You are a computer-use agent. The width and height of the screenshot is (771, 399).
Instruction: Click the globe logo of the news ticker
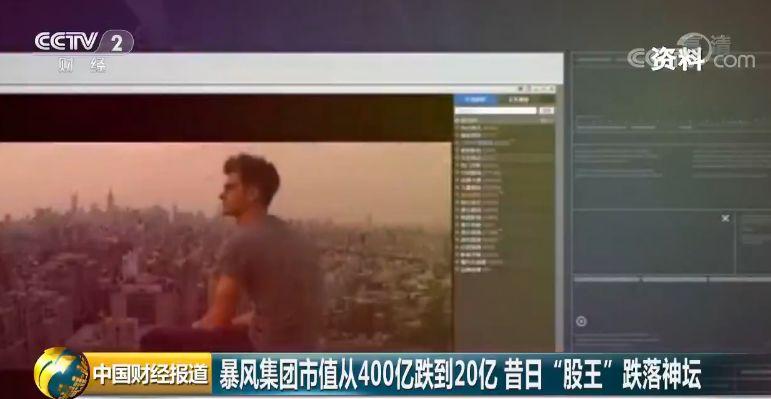pos(61,373)
